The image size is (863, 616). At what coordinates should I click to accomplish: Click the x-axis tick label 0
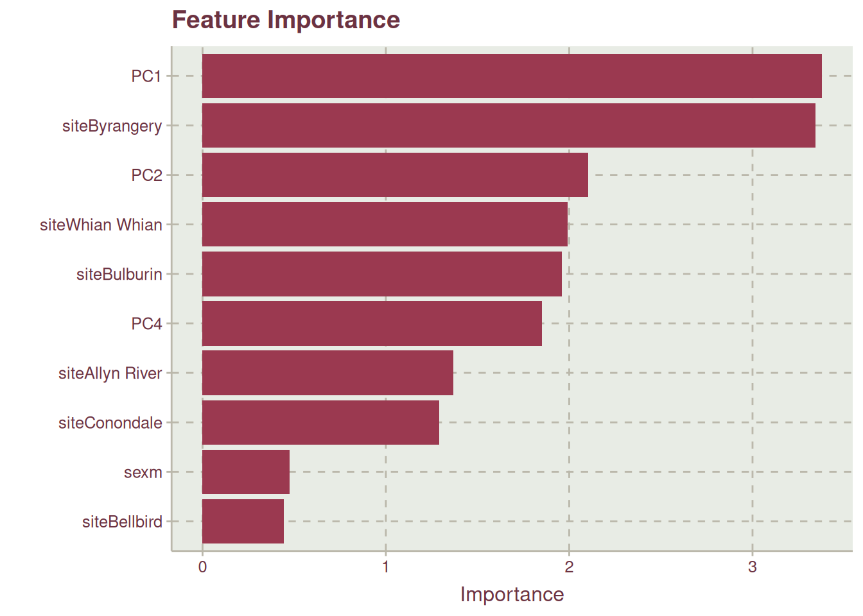(202, 567)
